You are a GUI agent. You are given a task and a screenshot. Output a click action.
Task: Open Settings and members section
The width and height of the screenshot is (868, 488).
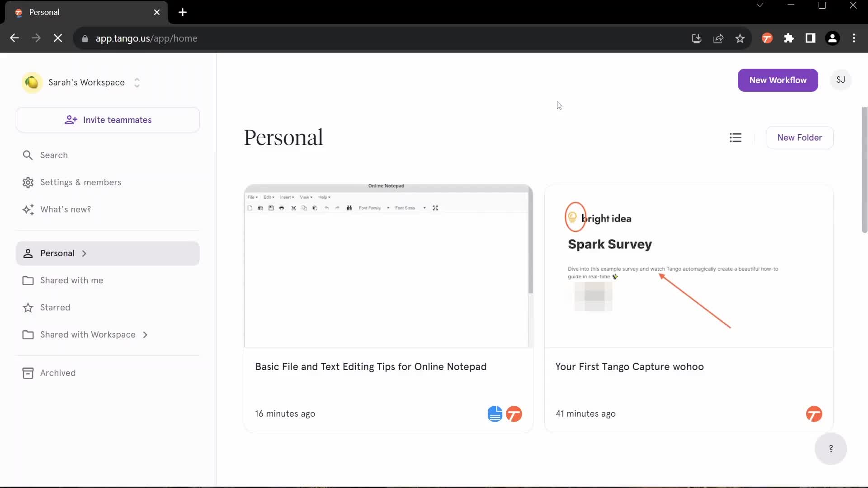(x=80, y=182)
